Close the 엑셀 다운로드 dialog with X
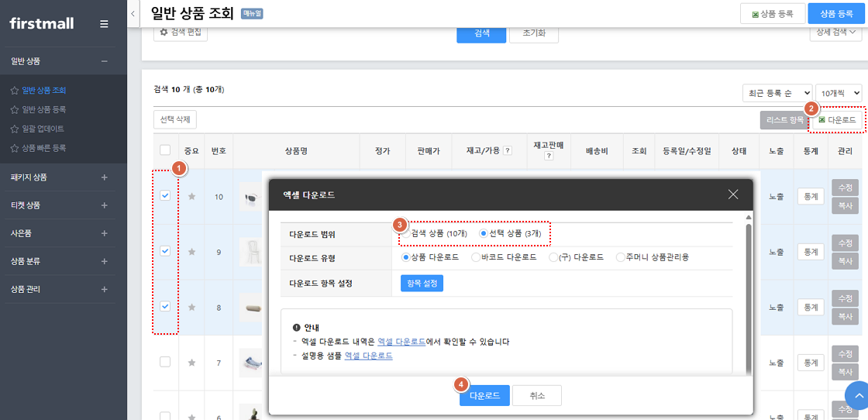The height and width of the screenshot is (420, 868). pos(733,195)
